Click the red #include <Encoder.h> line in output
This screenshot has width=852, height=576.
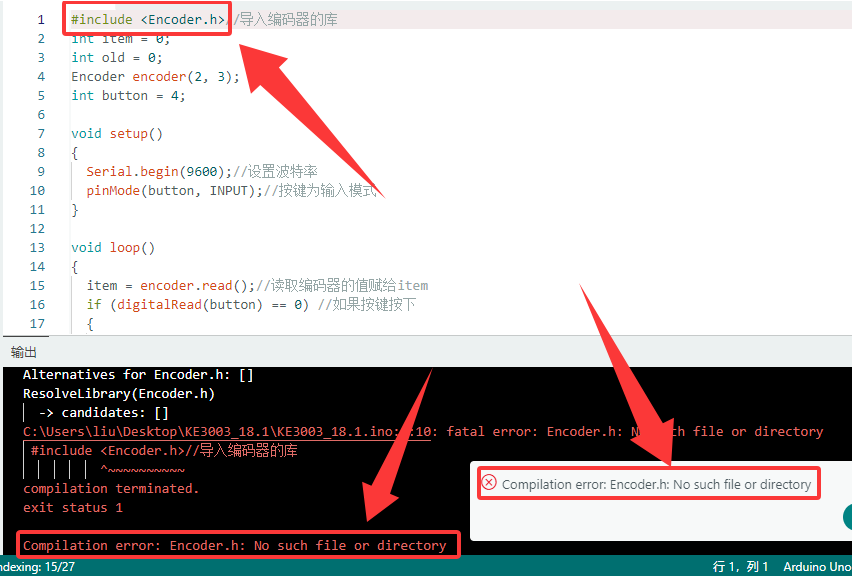[x=164, y=450]
